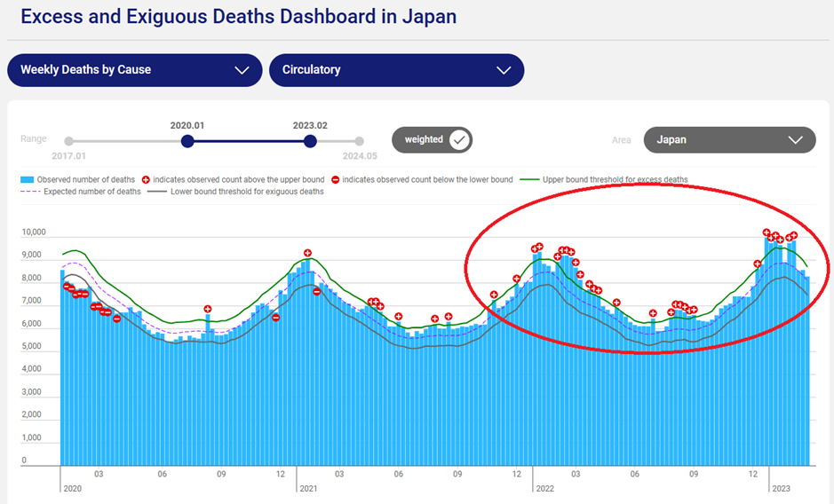Click the green upper bound legend line

coord(530,180)
